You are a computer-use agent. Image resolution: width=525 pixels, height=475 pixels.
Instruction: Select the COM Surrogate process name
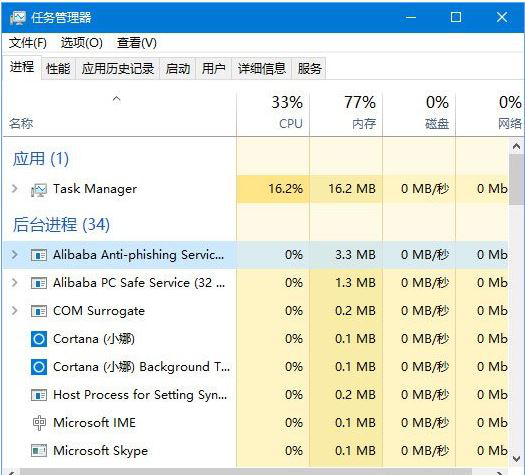pyautogui.click(x=99, y=311)
